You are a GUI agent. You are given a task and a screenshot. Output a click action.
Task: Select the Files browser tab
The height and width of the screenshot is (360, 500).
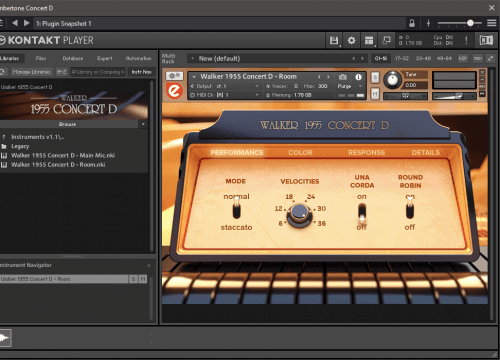41,58
